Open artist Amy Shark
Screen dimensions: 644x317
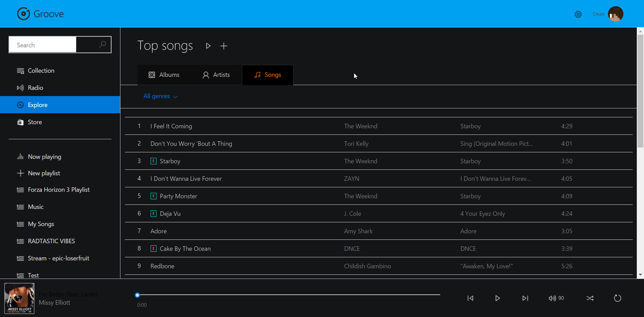tap(358, 231)
